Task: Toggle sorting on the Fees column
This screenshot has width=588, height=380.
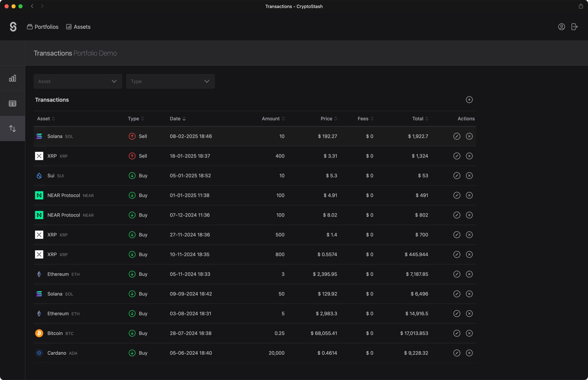Action: pyautogui.click(x=365, y=118)
